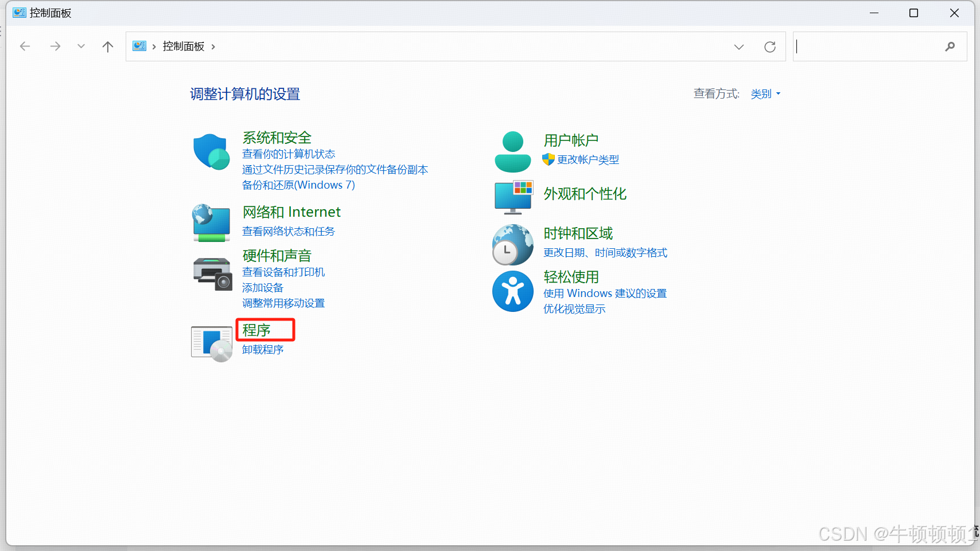Click the Control Panel title bar icon
Screen dimensions: 980x551
click(20, 13)
